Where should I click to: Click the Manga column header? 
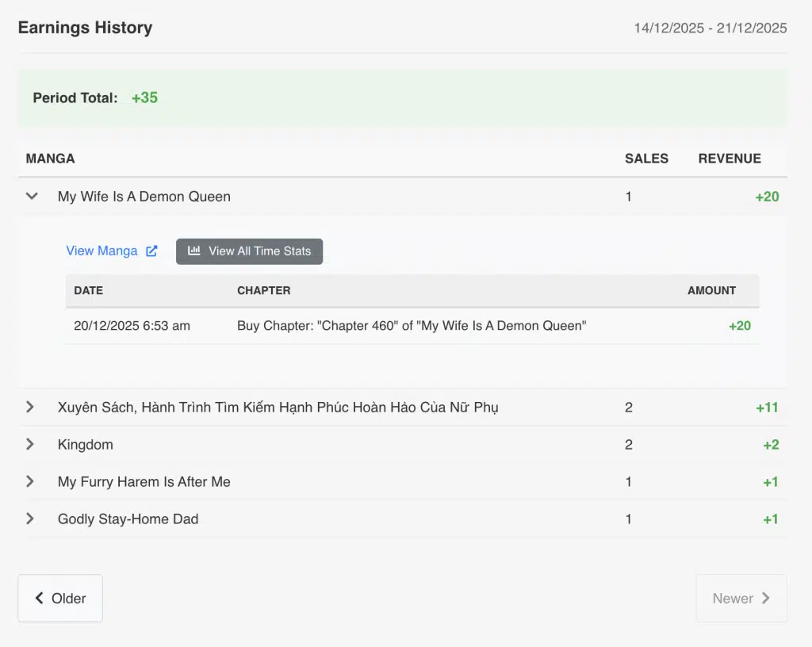50,159
